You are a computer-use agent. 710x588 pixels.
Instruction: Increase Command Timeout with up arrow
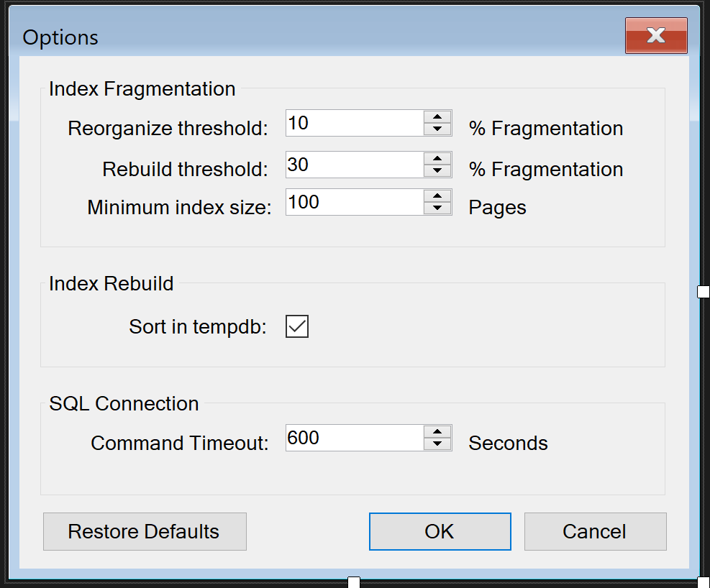click(x=437, y=432)
